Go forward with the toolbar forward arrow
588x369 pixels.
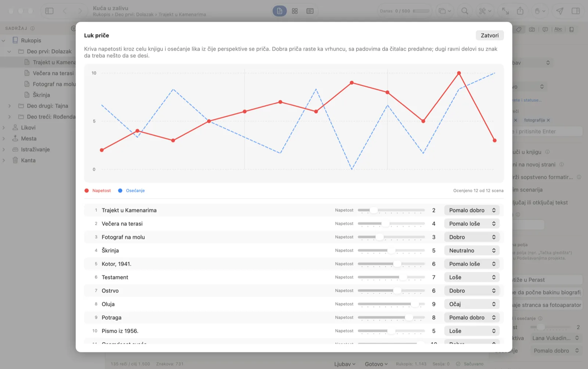click(80, 11)
